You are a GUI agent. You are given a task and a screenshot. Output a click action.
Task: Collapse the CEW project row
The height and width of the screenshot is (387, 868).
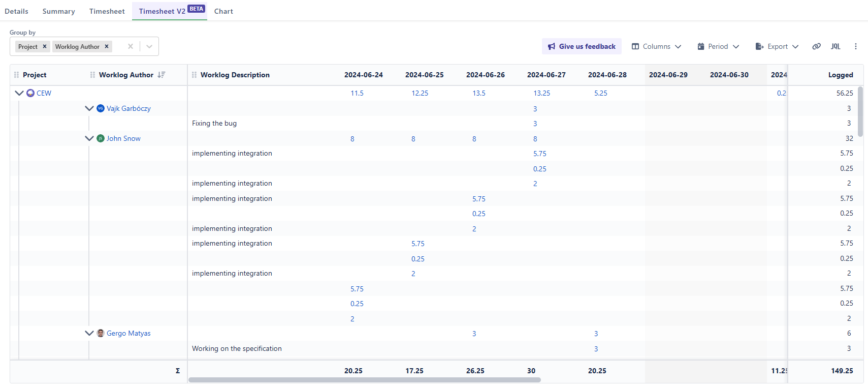19,93
